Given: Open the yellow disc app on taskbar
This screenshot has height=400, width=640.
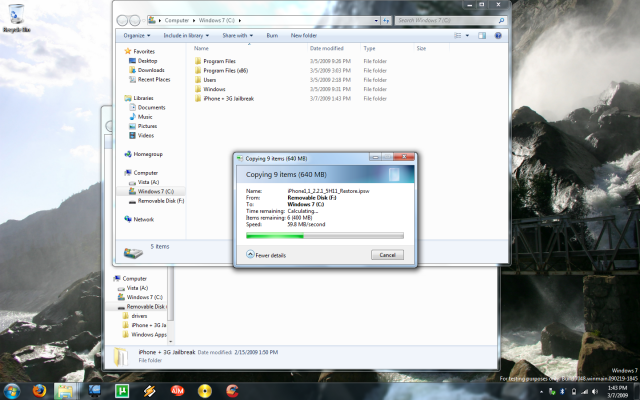Looking at the screenshot, I should (x=205, y=391).
